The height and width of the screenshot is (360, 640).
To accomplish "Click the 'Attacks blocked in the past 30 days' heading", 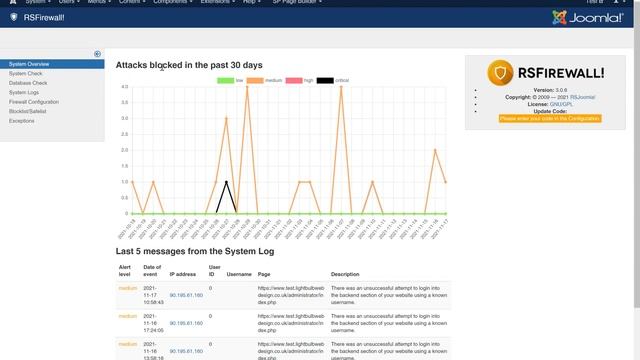I will 189,65.
